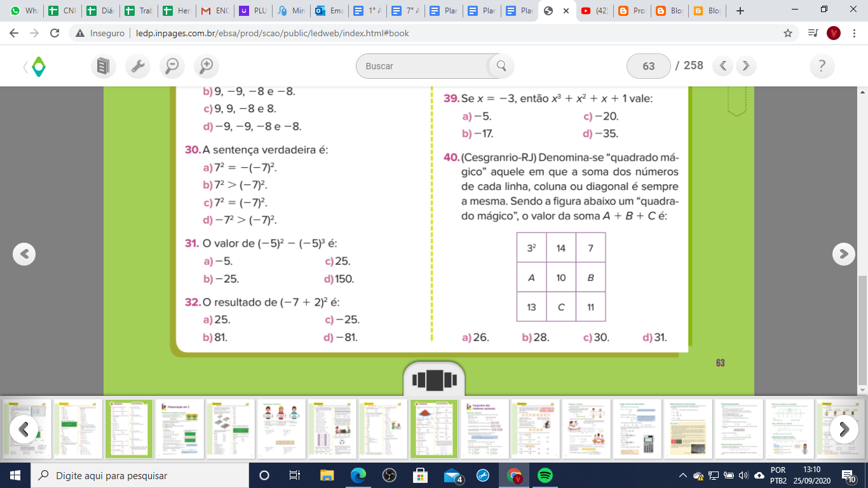Viewport: 868px width, 488px height.
Task: Click the search magnifier button
Action: click(501, 66)
